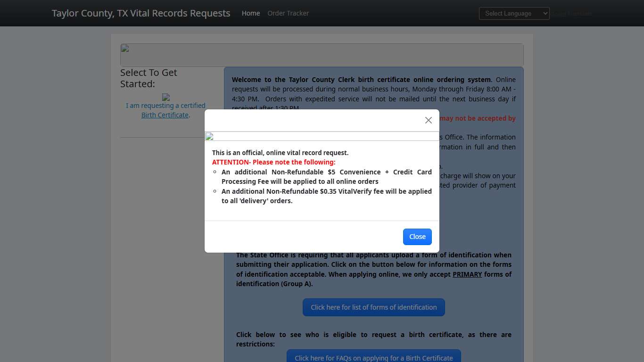Viewport: 644px width, 362px height.
Task: Choose a language from the language selector
Action: (513, 13)
